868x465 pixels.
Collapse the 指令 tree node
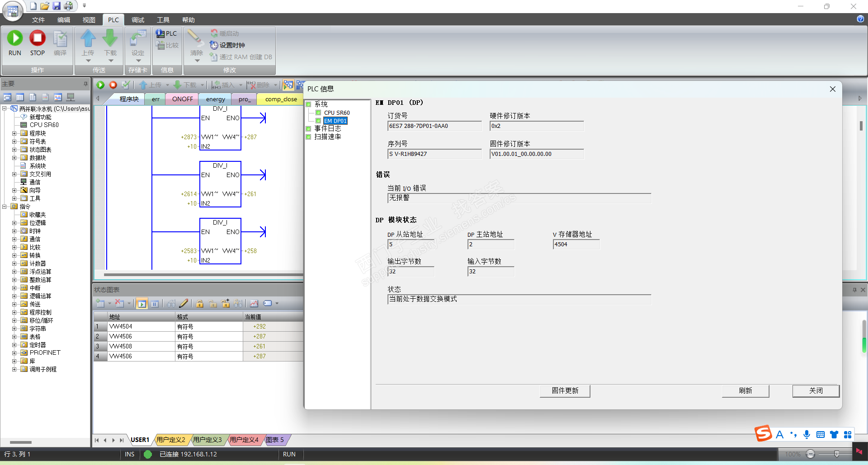4,207
